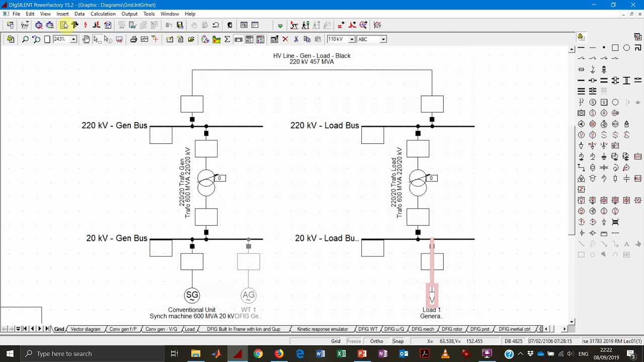The height and width of the screenshot is (362, 644).
Task: Select the text 'A' annotation tool
Action: pos(626,244)
